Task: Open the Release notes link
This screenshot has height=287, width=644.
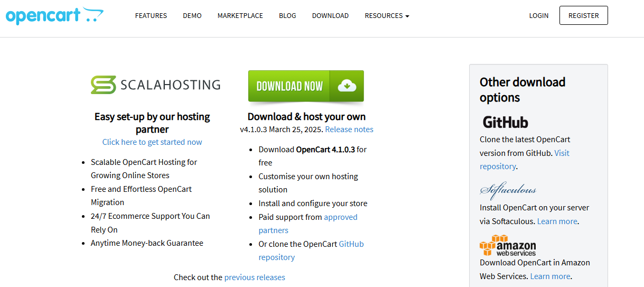Action: pos(349,129)
